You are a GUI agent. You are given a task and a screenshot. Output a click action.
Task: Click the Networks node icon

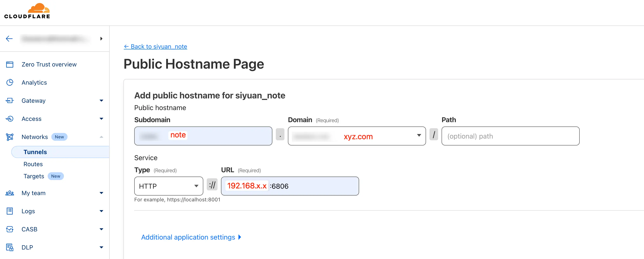10,137
